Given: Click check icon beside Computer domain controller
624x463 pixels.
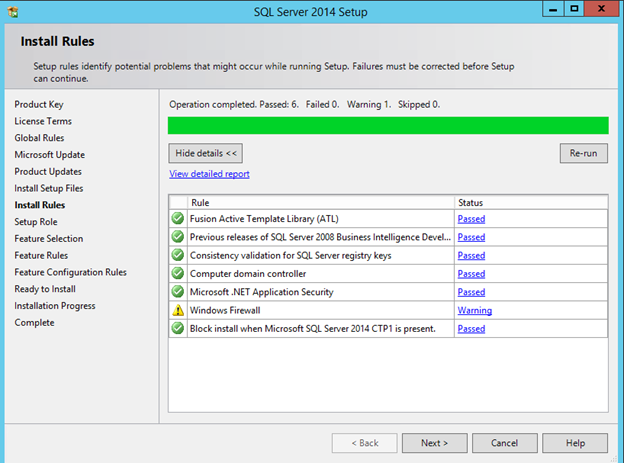Looking at the screenshot, I should point(178,273).
